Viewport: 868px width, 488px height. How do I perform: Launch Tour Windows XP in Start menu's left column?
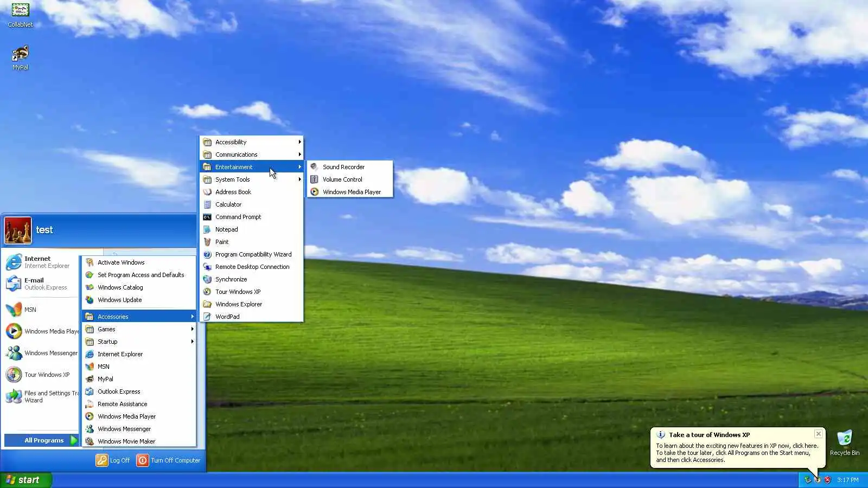click(41, 375)
